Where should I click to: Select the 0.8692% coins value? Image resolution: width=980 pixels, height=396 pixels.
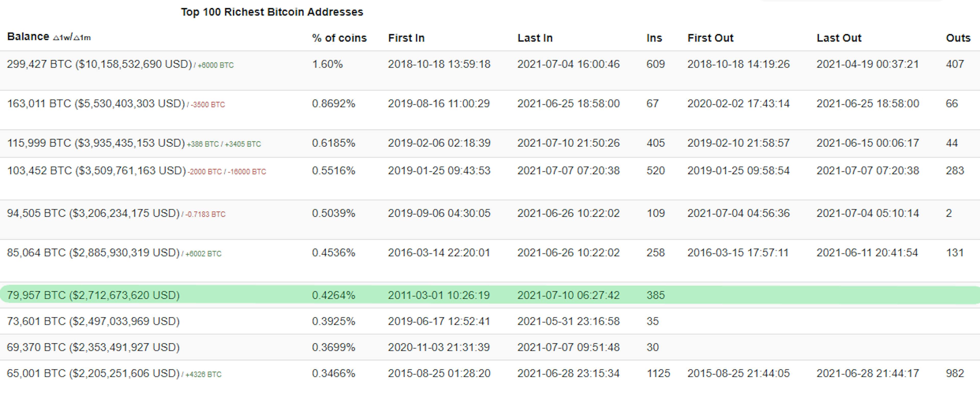click(x=333, y=104)
